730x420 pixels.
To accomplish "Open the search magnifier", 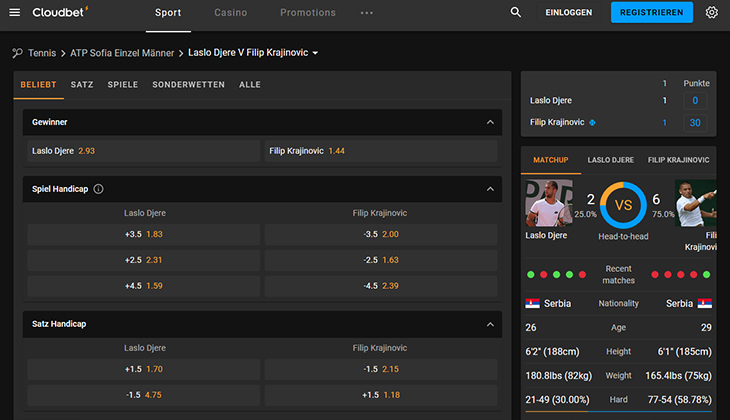I will (515, 12).
